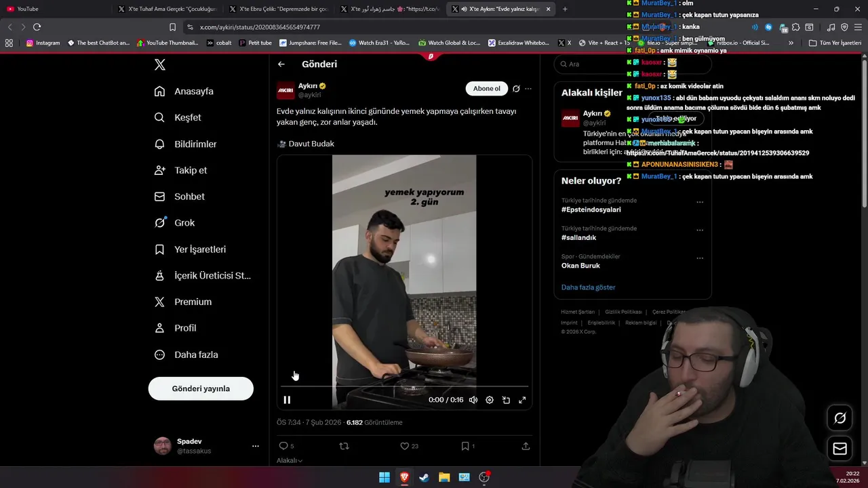The width and height of the screenshot is (868, 488).
Task: Bookmark the Aykırı post
Action: [x=468, y=446]
